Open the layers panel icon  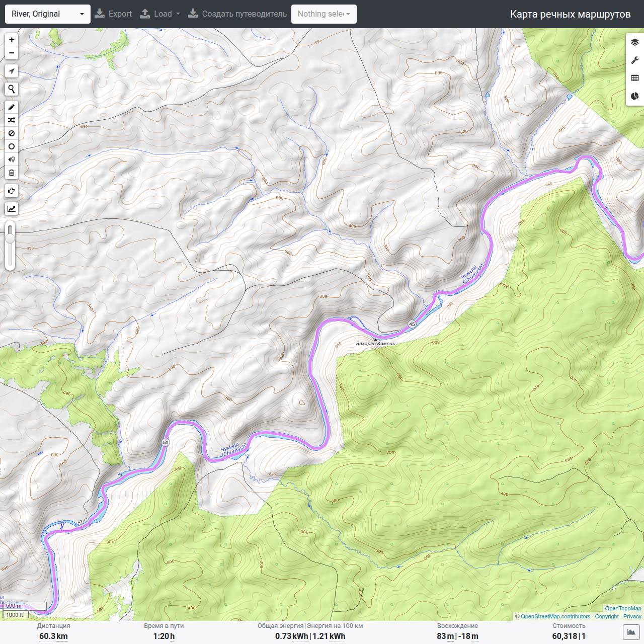pyautogui.click(x=635, y=42)
